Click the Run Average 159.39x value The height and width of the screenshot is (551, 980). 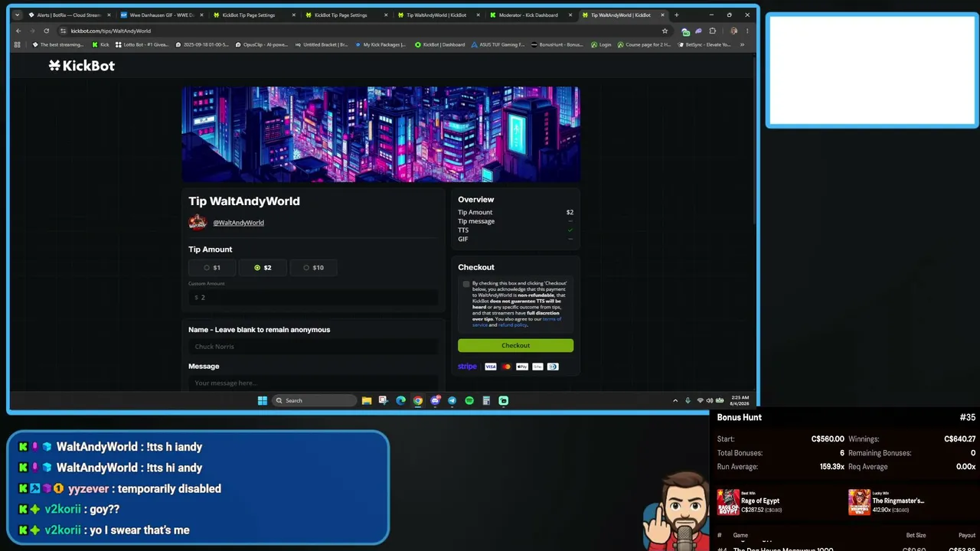pos(832,467)
